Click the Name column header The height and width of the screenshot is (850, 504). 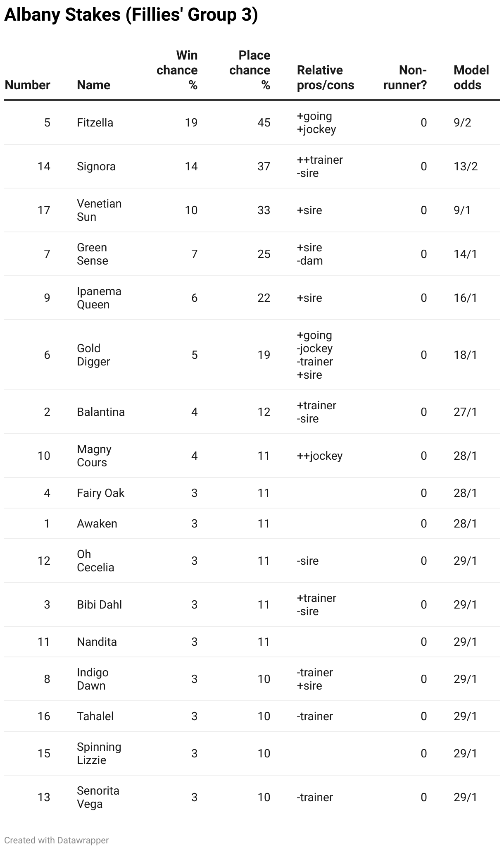pyautogui.click(x=94, y=85)
